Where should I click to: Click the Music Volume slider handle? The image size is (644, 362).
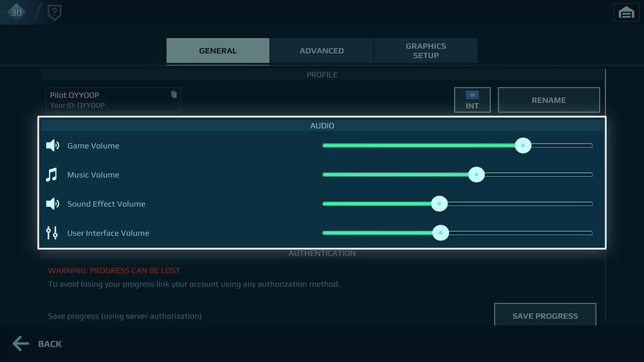(x=477, y=175)
